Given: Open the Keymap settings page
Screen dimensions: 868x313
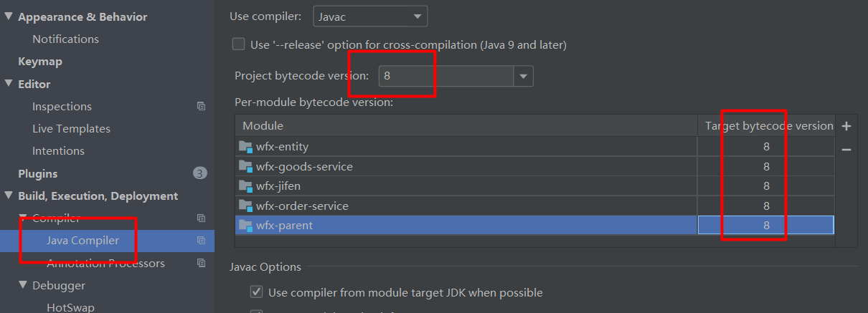Looking at the screenshot, I should point(40,62).
